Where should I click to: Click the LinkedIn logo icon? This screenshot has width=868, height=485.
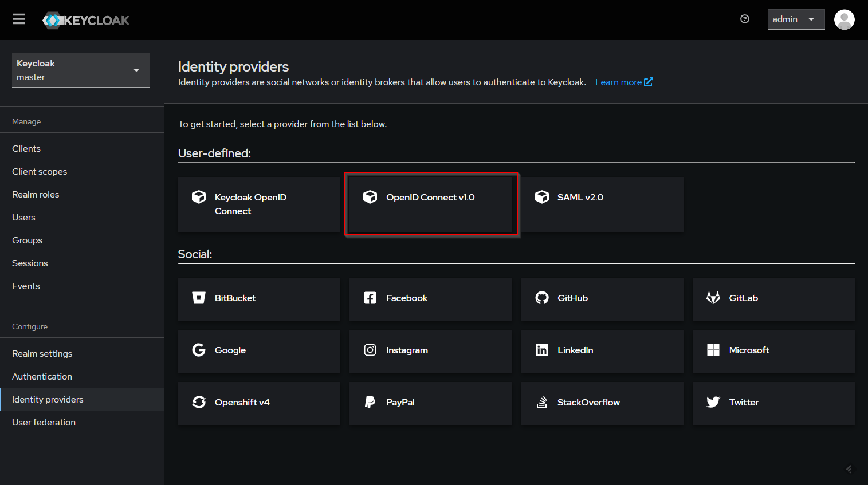[541, 350]
